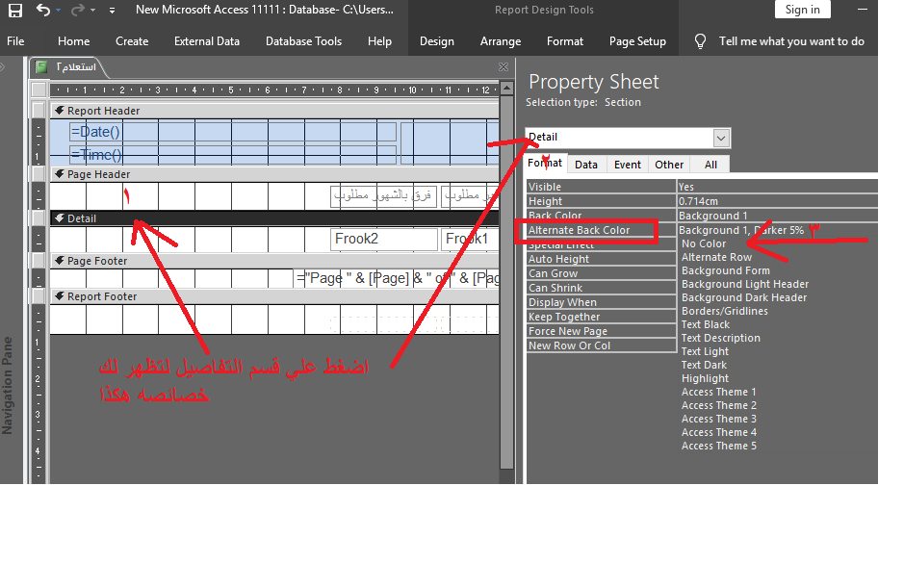Choose Background Dark Header option
This screenshot has height=588, width=904.
click(744, 297)
